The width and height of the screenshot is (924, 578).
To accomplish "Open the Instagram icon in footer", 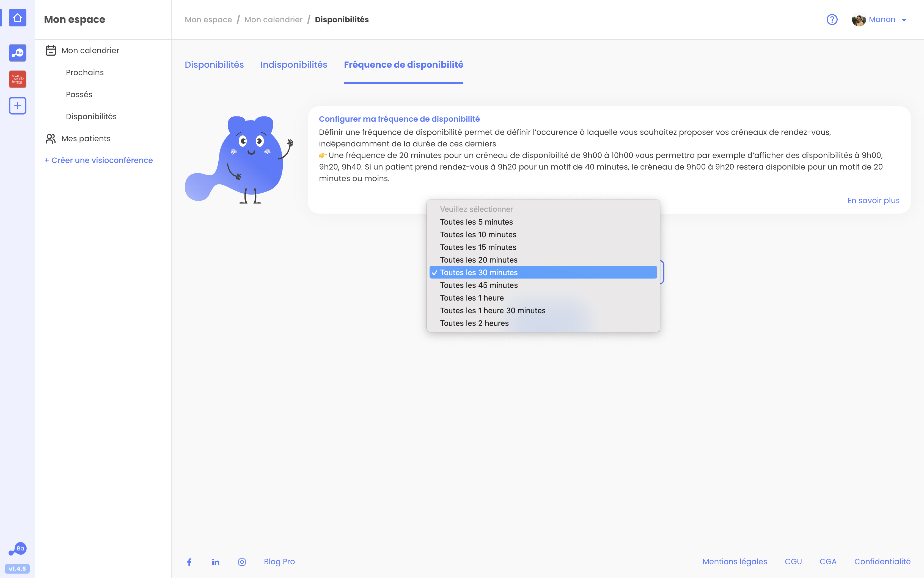I will pos(242,562).
